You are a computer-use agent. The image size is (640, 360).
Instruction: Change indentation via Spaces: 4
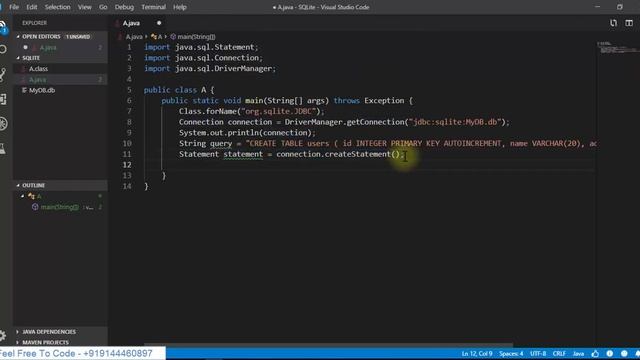511,353
